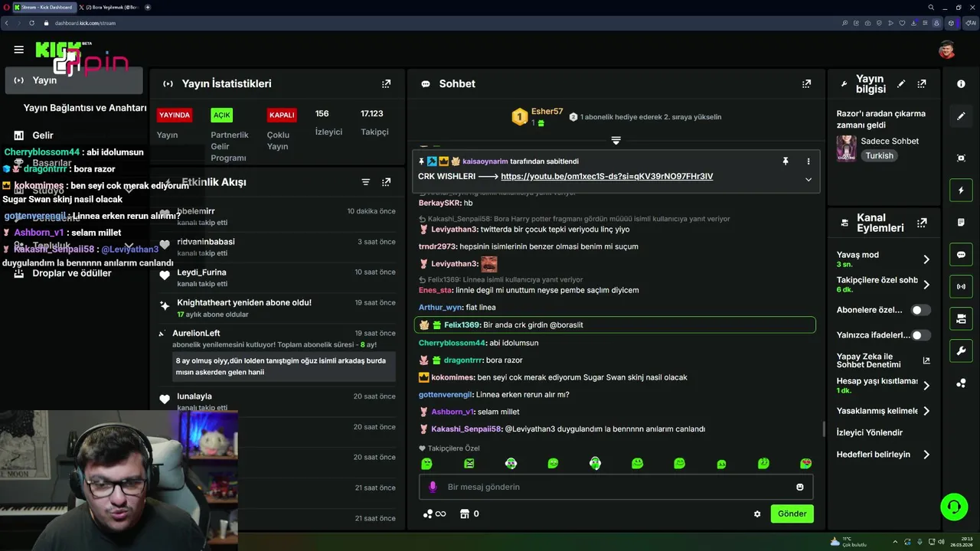Click the purple microphone icon in message box

pyautogui.click(x=433, y=487)
